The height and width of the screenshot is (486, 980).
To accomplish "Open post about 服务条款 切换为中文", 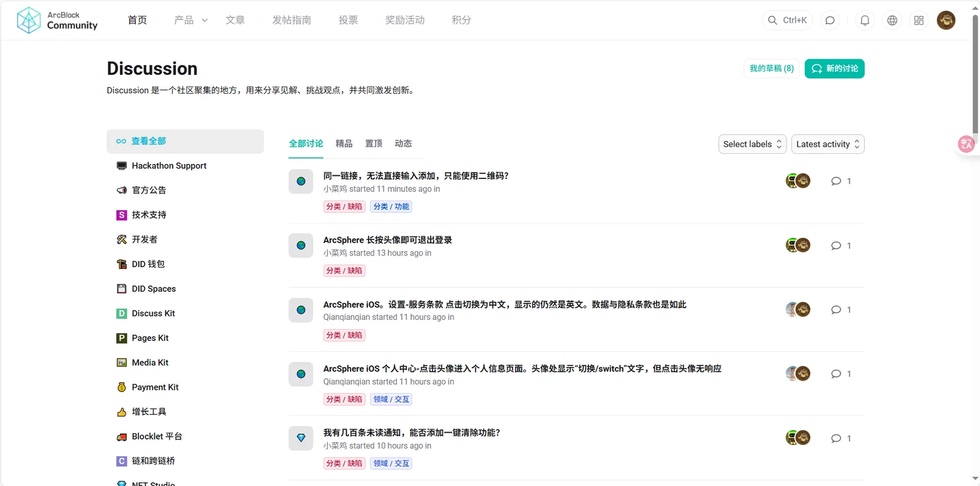I will pyautogui.click(x=505, y=305).
